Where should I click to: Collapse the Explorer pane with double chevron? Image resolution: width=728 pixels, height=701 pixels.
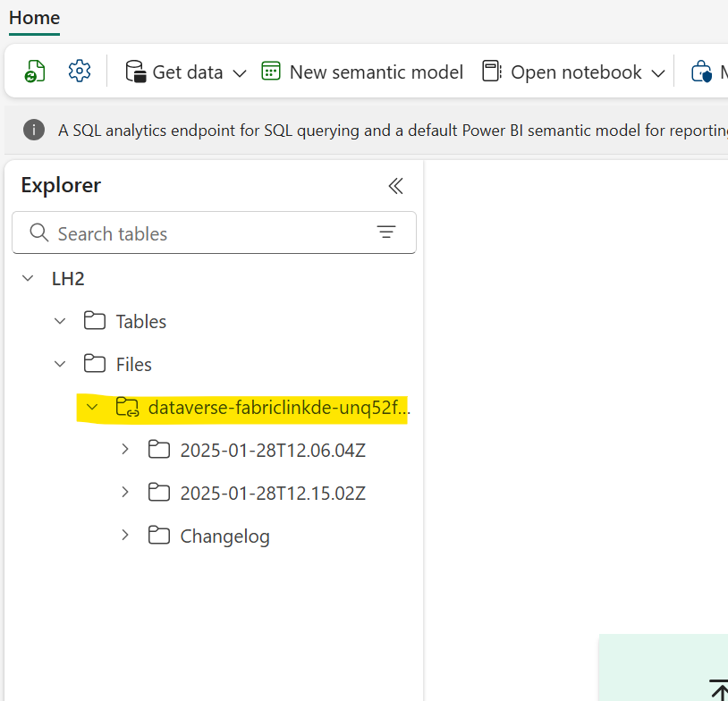[x=395, y=186]
